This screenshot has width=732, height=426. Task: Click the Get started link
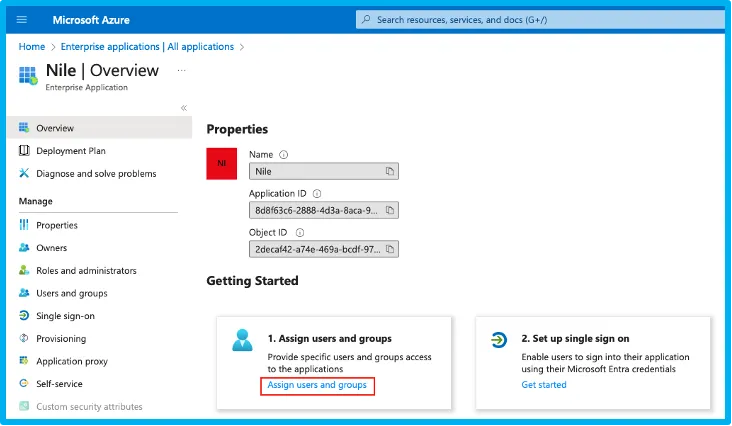pos(544,385)
